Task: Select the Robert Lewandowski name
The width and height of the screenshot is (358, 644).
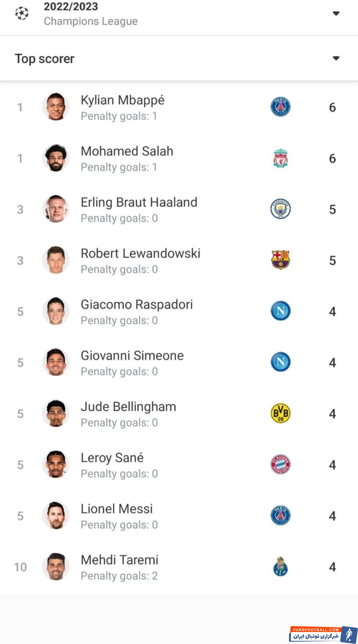Action: (x=141, y=253)
